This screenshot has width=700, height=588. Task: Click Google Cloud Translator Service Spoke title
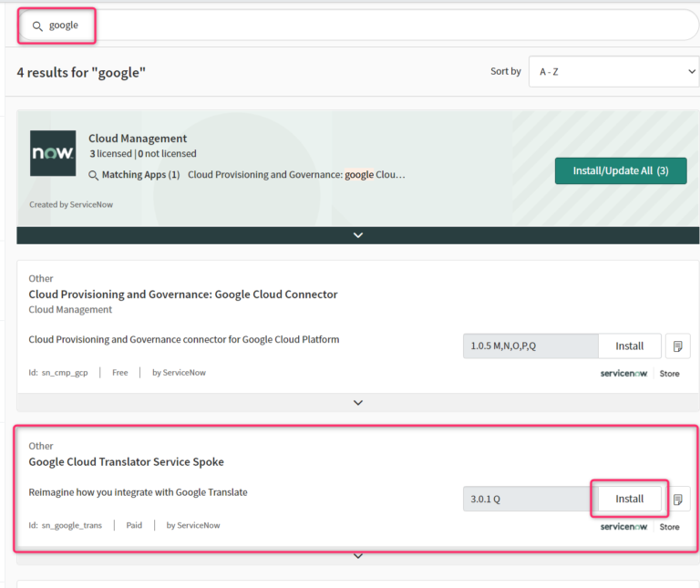coord(127,461)
